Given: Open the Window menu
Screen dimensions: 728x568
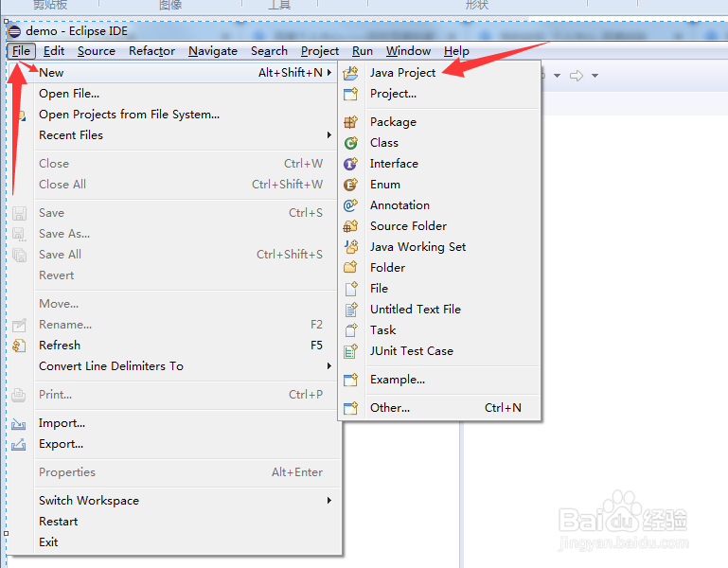Looking at the screenshot, I should [x=409, y=51].
